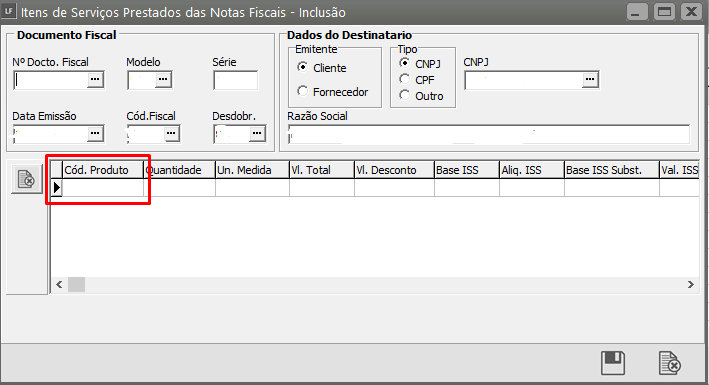Click the grid's right scroll arrow

point(690,285)
